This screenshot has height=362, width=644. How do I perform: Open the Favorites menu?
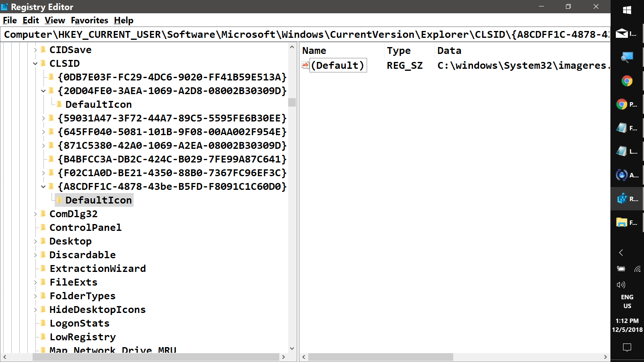coord(89,21)
